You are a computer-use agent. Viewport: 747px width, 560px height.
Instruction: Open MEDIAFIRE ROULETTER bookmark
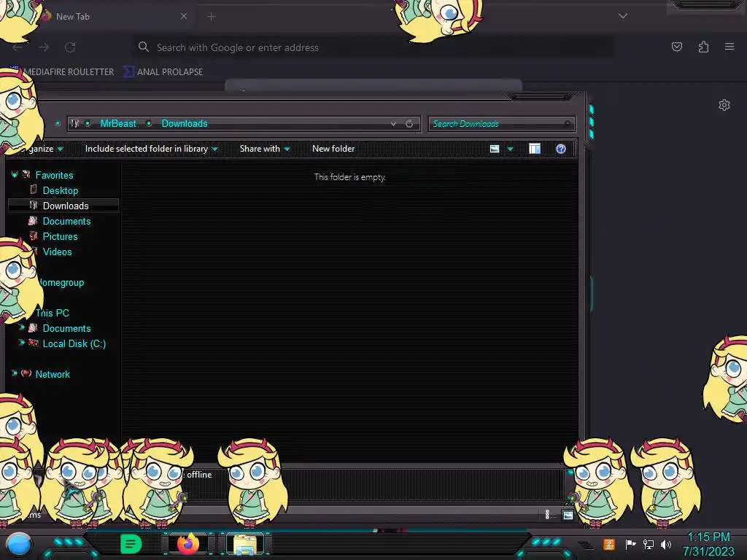tap(68, 72)
